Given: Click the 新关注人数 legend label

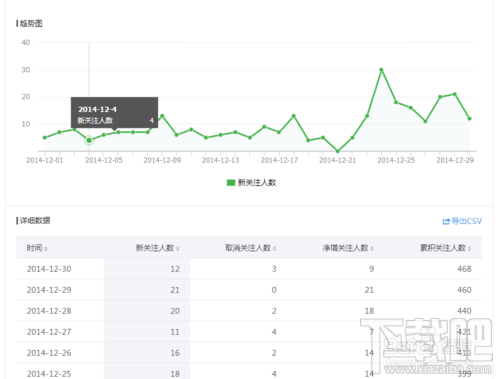Looking at the screenshot, I should point(257,183).
